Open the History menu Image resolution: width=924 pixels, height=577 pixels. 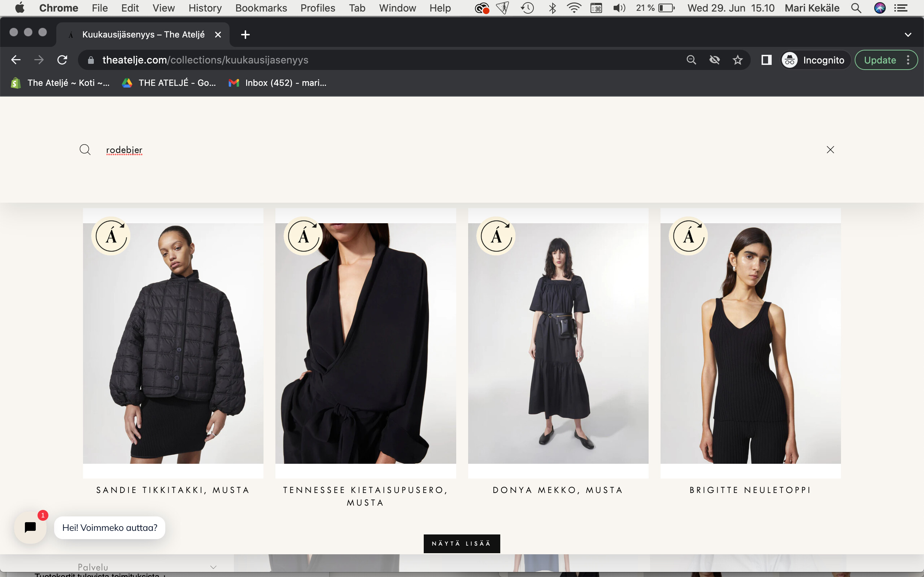pos(205,8)
